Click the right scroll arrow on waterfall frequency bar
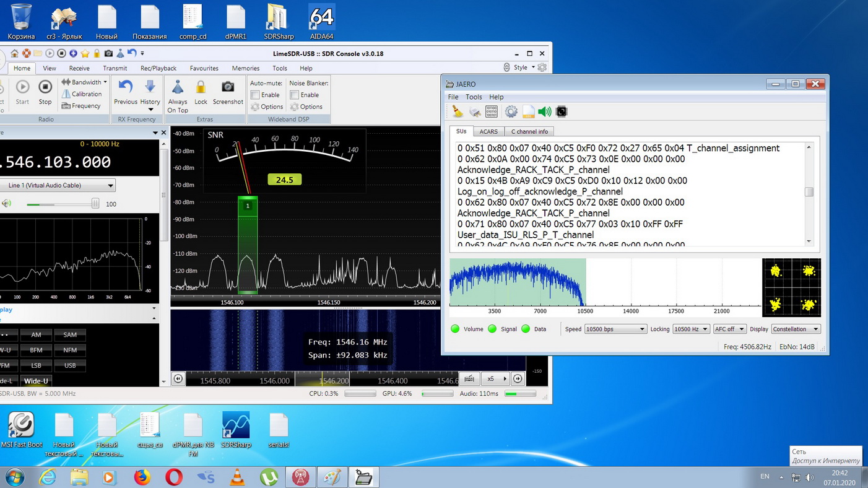 pos(518,378)
